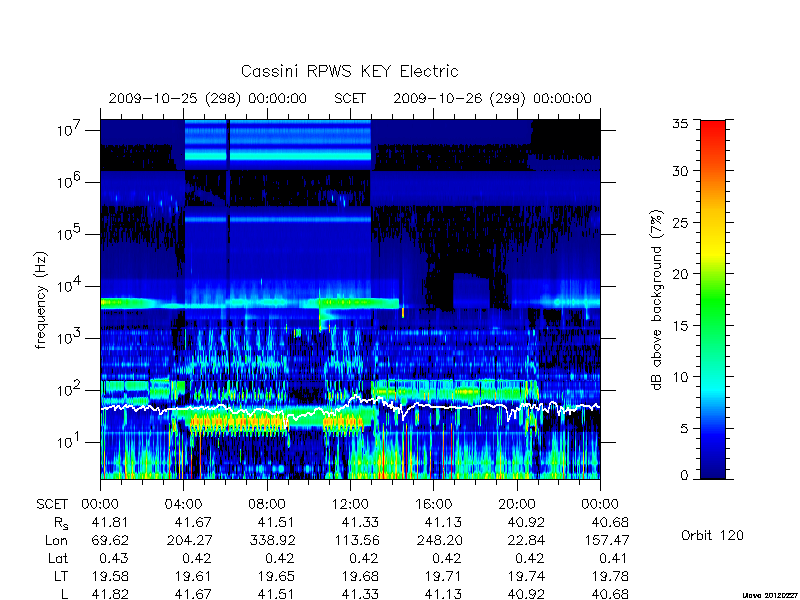Click the Lon value '338.92'

(273, 540)
